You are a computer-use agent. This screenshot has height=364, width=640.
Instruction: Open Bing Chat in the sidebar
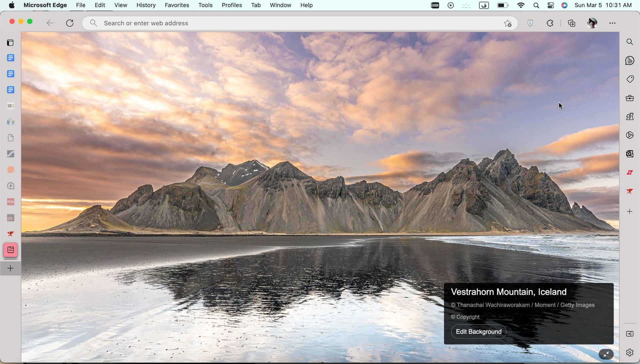[x=629, y=61]
